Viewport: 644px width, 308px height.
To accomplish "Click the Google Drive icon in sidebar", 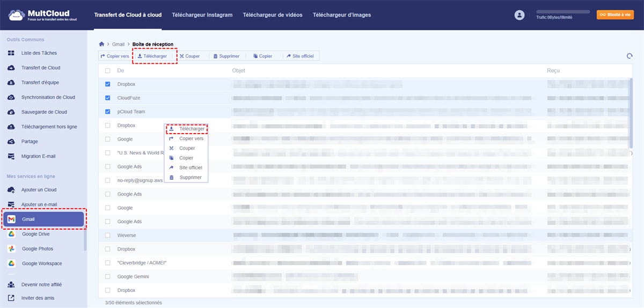I will coord(11,234).
